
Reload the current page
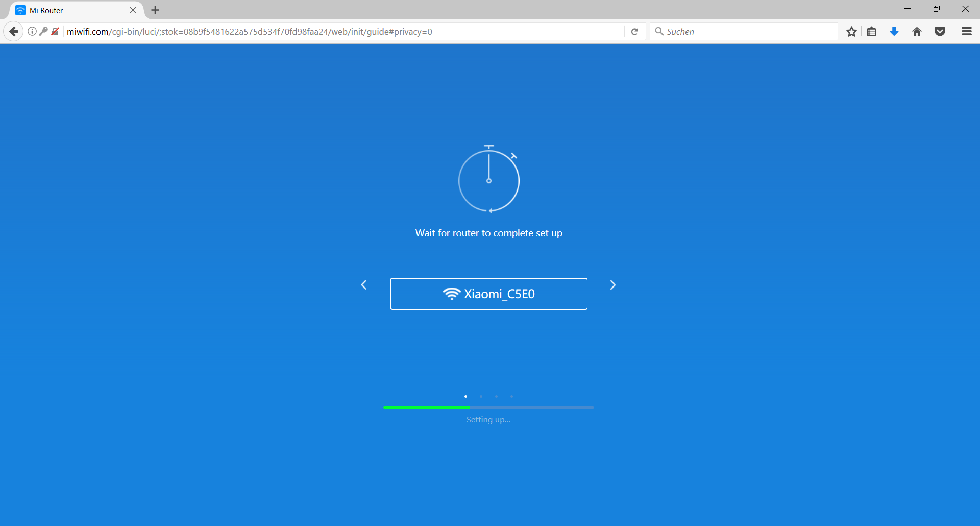tap(635, 32)
